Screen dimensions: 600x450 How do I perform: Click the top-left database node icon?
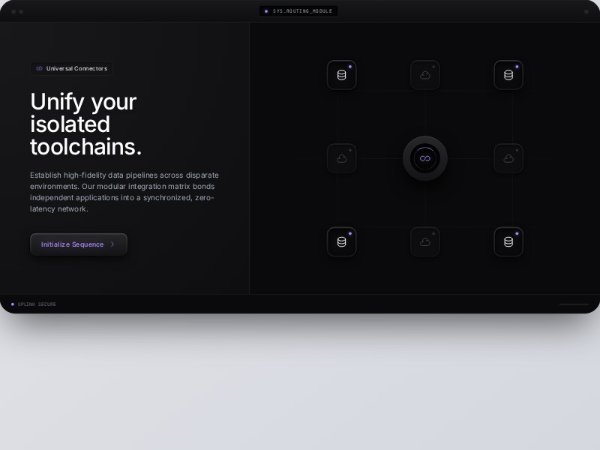point(342,75)
